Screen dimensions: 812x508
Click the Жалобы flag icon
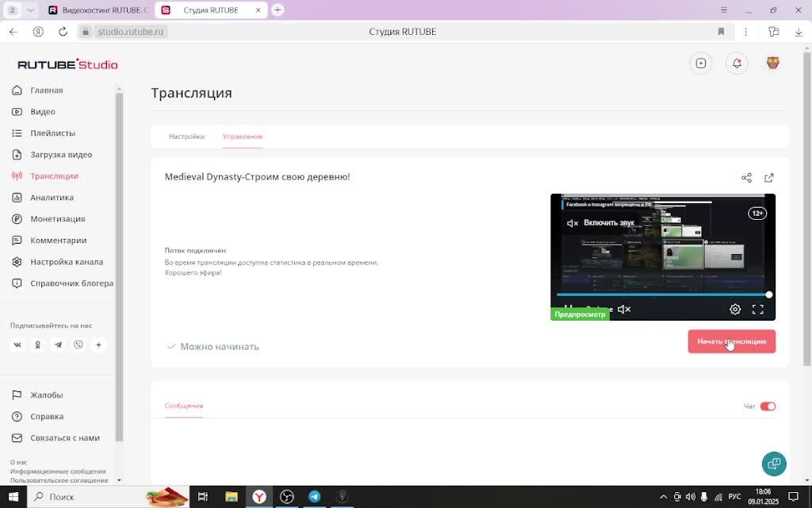pyautogui.click(x=17, y=395)
